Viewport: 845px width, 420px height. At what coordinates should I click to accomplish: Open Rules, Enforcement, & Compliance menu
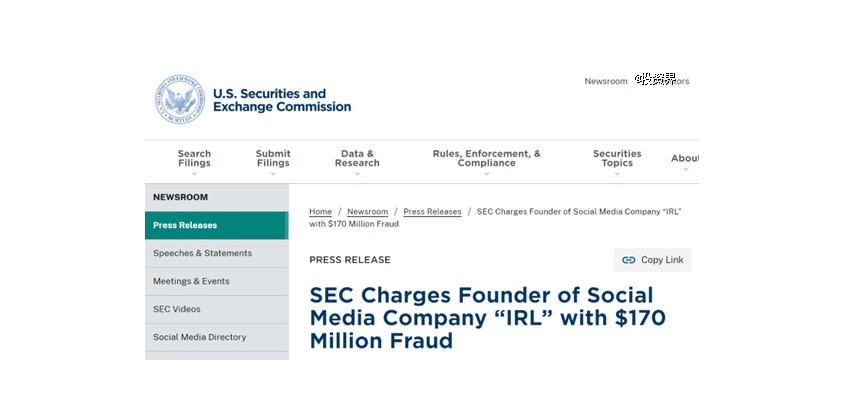[x=486, y=158]
